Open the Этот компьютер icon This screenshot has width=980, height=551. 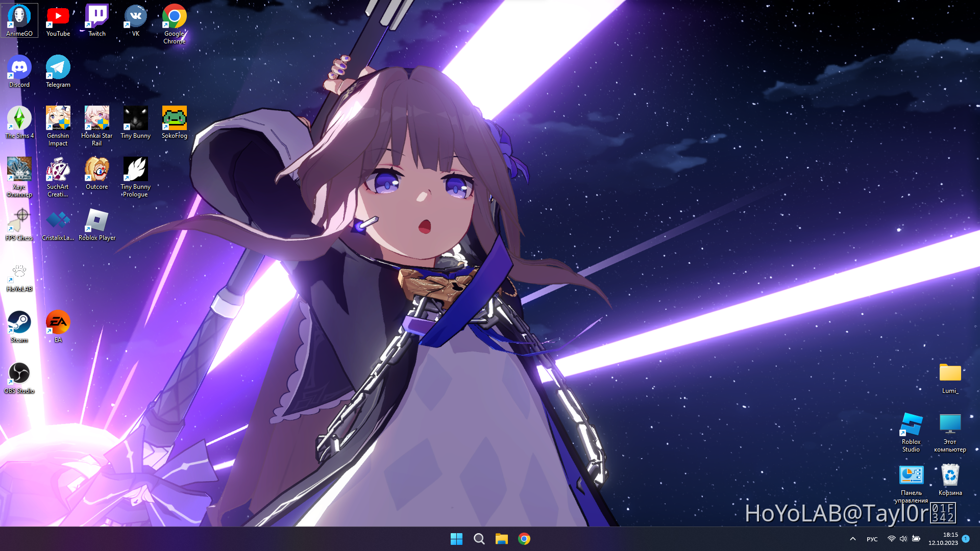[x=950, y=432]
